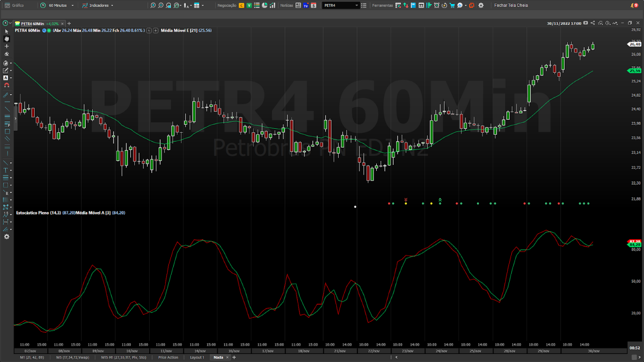Click the symbol list icon beside PETR4 field
This screenshot has width=644, height=362.
[363, 5]
